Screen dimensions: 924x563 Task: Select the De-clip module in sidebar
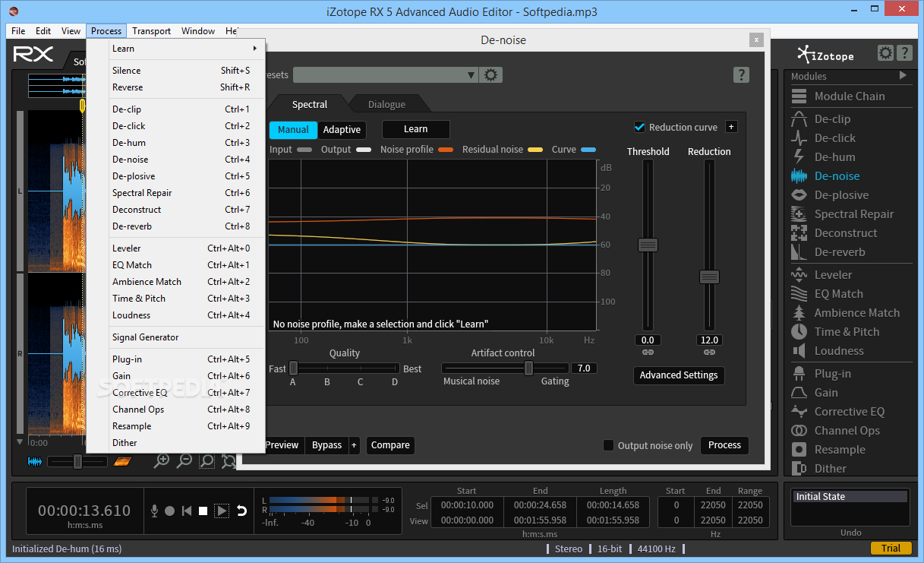point(821,119)
